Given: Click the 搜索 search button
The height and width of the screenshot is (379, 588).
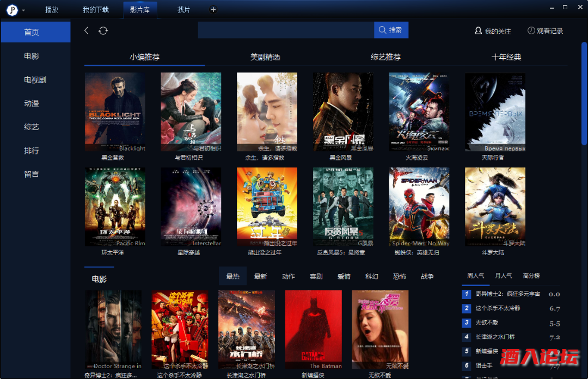Looking at the screenshot, I should (x=391, y=30).
